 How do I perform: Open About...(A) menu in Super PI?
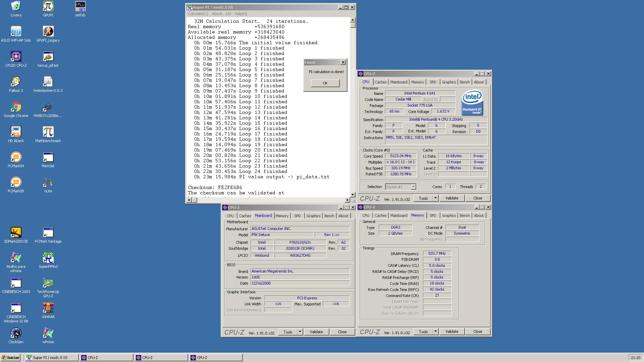[x=221, y=14]
